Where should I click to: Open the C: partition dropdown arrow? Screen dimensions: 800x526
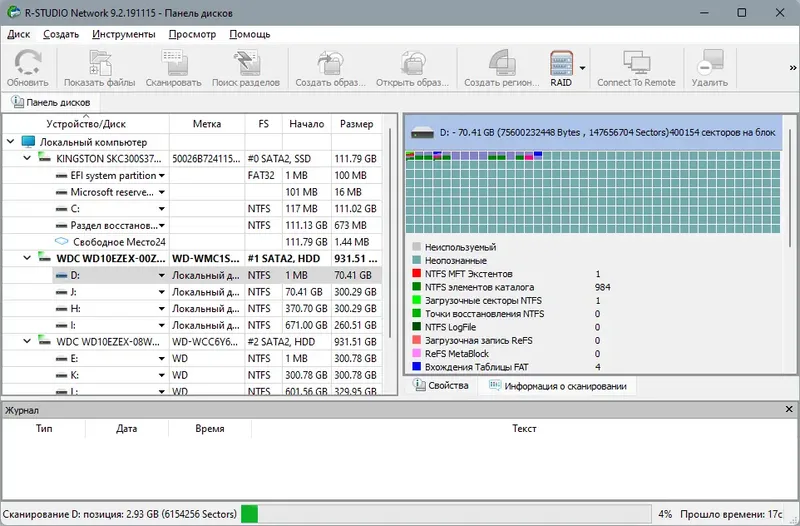click(x=162, y=209)
